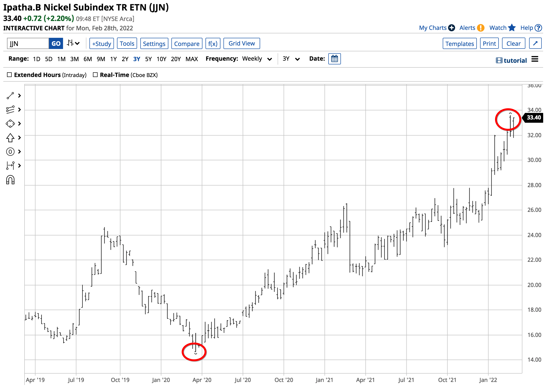Select the line drawing tool icon

[x=10, y=96]
